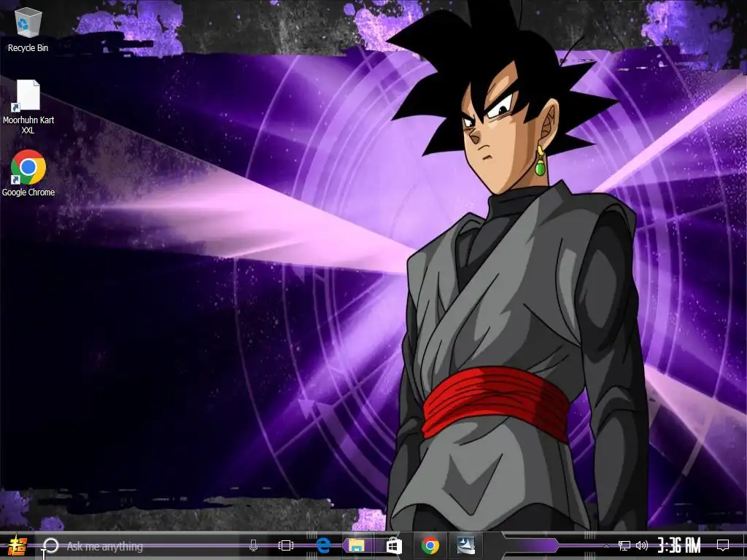Activate the Cortana microphone icon
747x560 pixels.
[253, 545]
